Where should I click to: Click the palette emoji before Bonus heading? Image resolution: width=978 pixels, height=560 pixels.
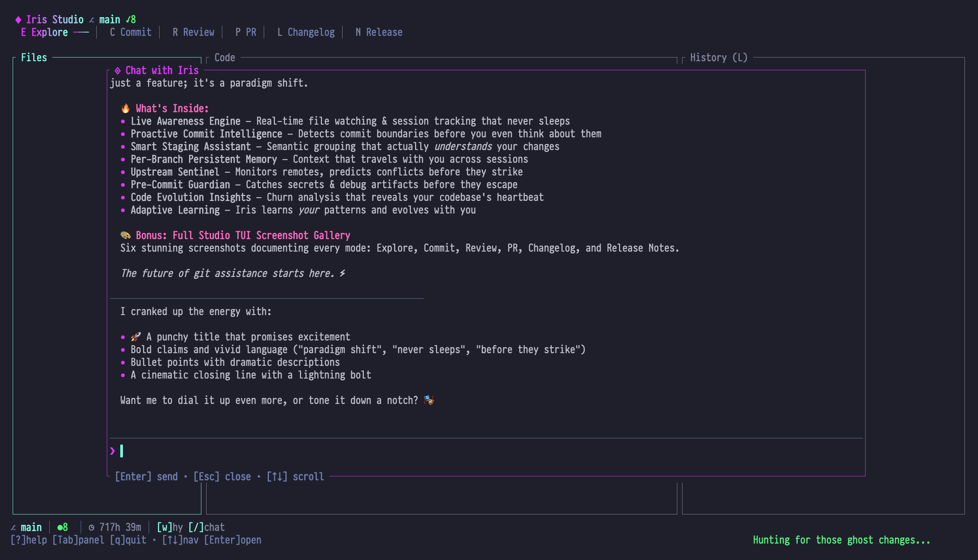coord(126,235)
